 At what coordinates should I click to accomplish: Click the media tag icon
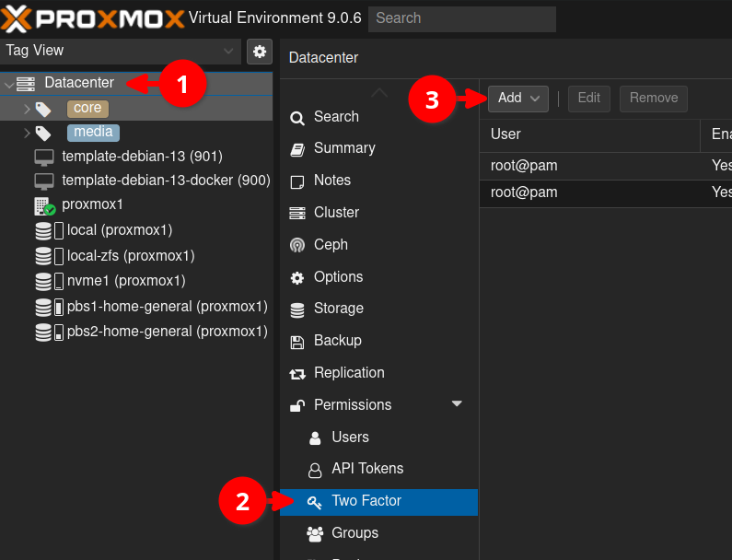[x=43, y=134]
